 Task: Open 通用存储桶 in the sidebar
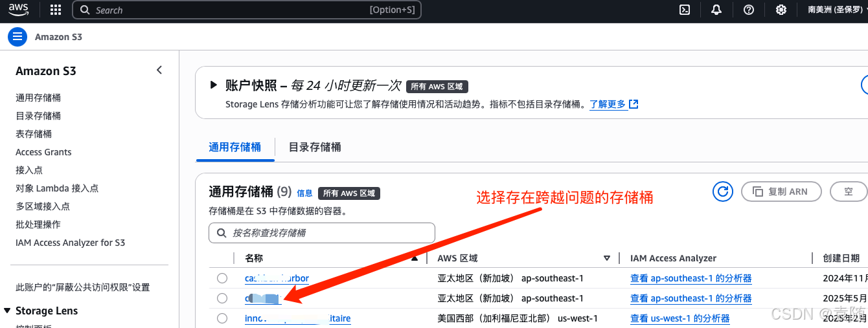click(38, 98)
